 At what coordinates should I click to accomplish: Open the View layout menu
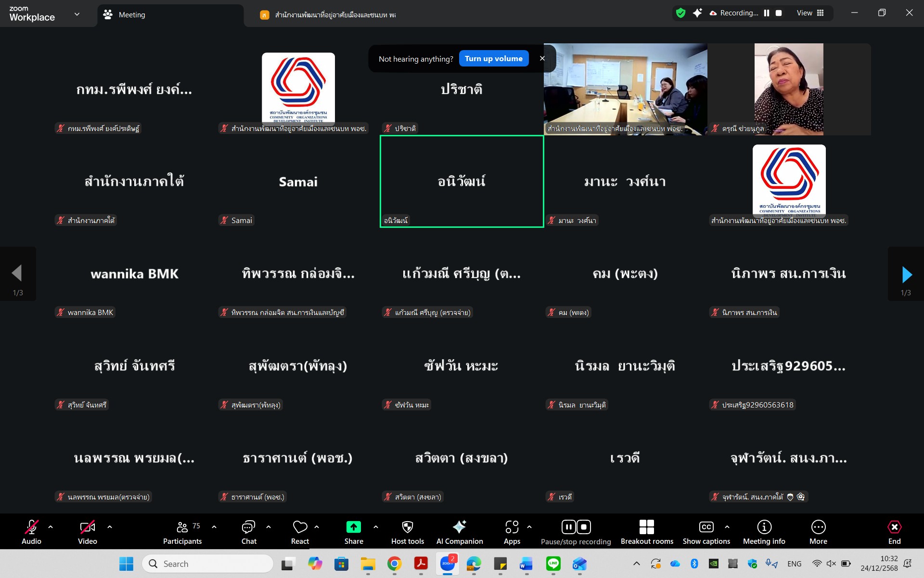point(810,13)
